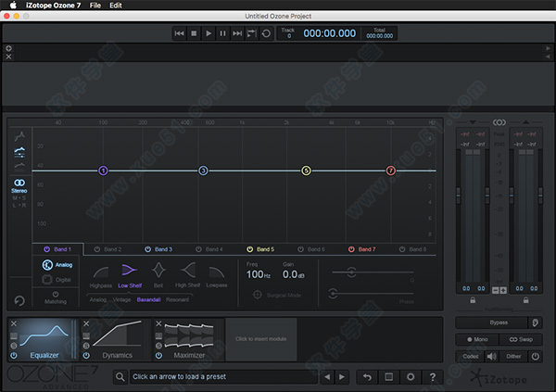
Task: Select EQ band node 3
Action: point(203,171)
